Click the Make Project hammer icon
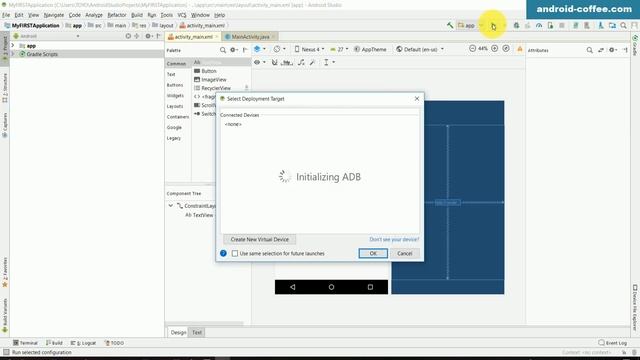 pos(450,25)
